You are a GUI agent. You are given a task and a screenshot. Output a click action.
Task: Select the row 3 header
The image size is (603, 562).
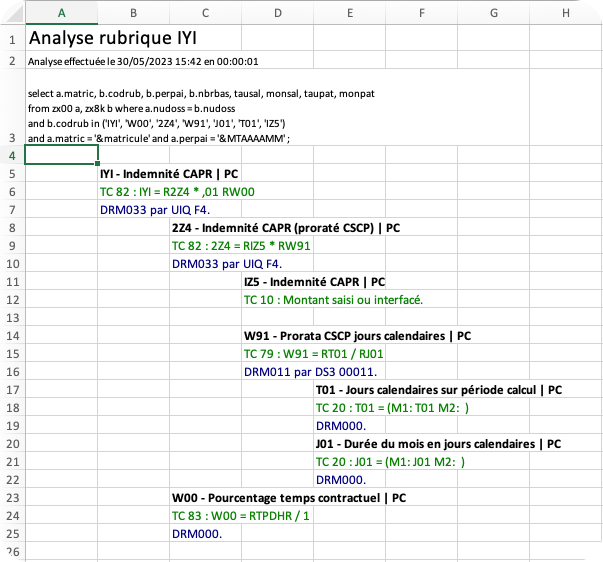point(12,138)
